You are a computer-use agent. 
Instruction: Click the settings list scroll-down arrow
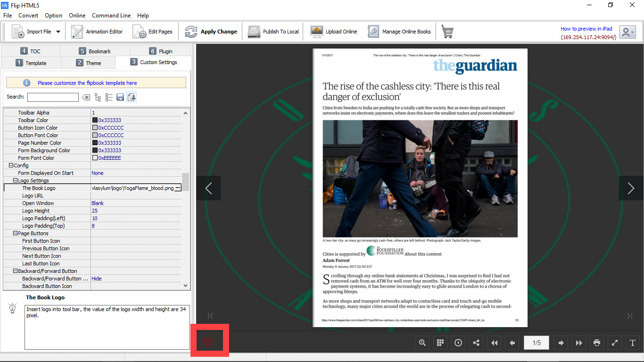tap(186, 286)
